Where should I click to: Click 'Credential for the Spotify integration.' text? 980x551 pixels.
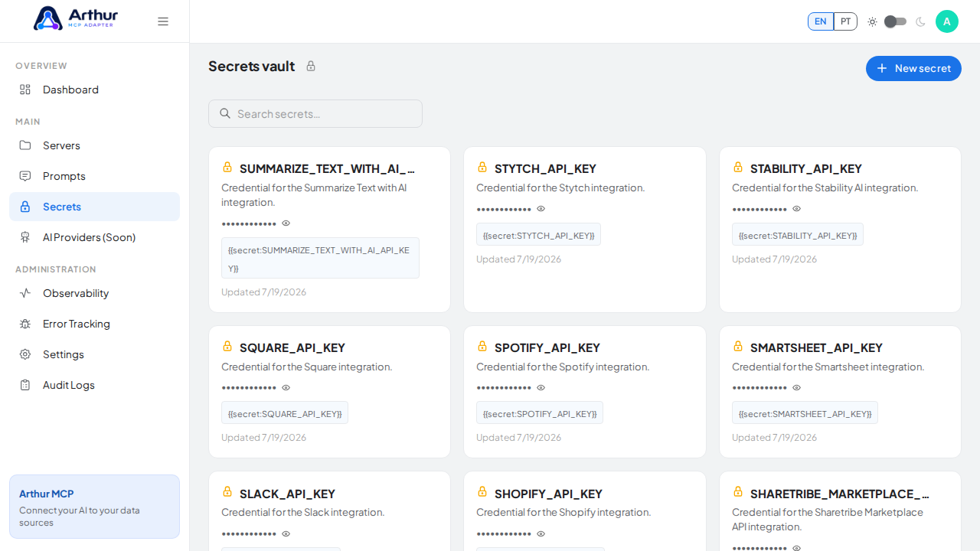563,367
